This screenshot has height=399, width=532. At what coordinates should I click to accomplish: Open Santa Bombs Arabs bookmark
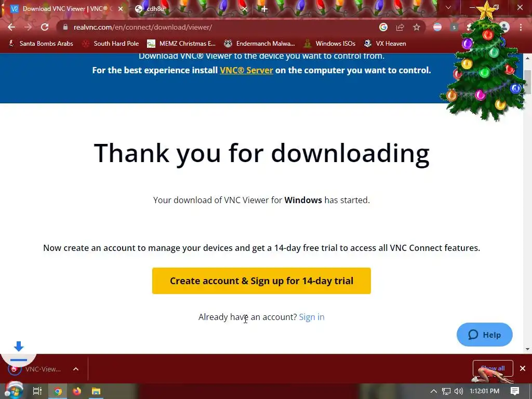(41, 44)
